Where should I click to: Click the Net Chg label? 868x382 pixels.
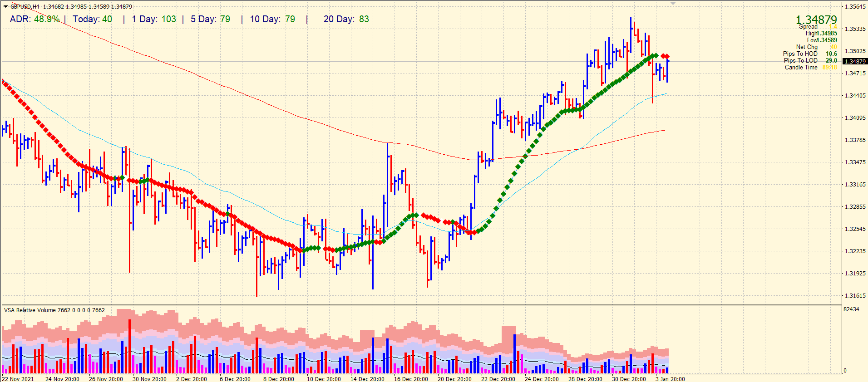point(807,47)
